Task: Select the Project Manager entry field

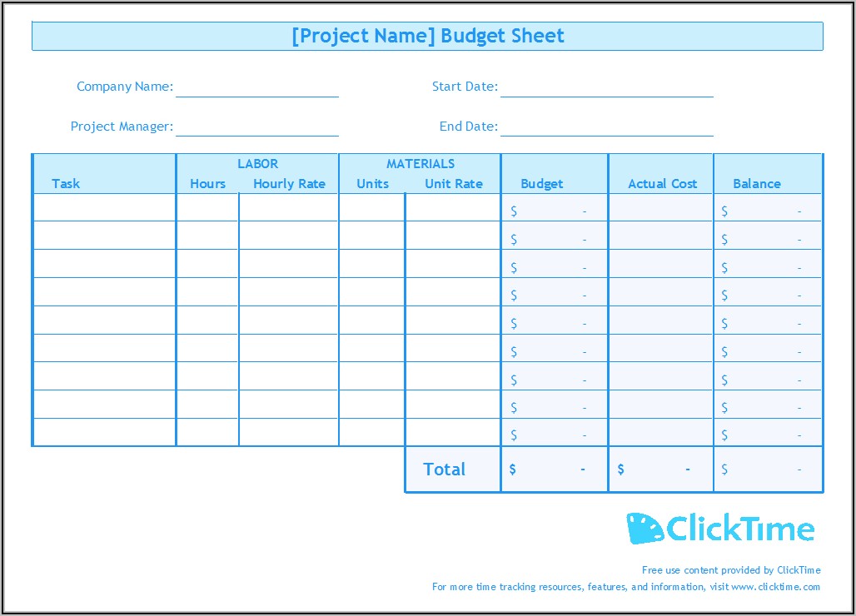Action: click(x=256, y=127)
